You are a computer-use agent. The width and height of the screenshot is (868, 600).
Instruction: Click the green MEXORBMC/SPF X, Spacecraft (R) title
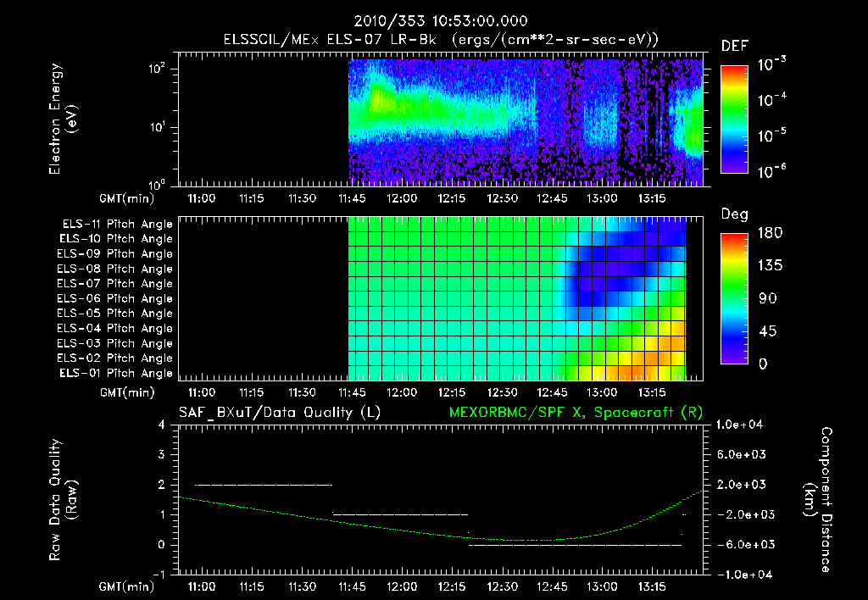click(x=576, y=413)
